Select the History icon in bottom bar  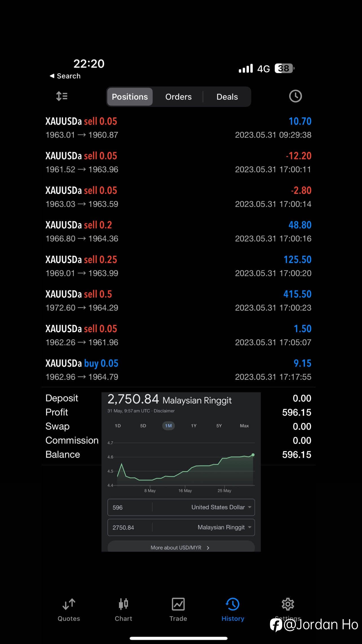[233, 604]
